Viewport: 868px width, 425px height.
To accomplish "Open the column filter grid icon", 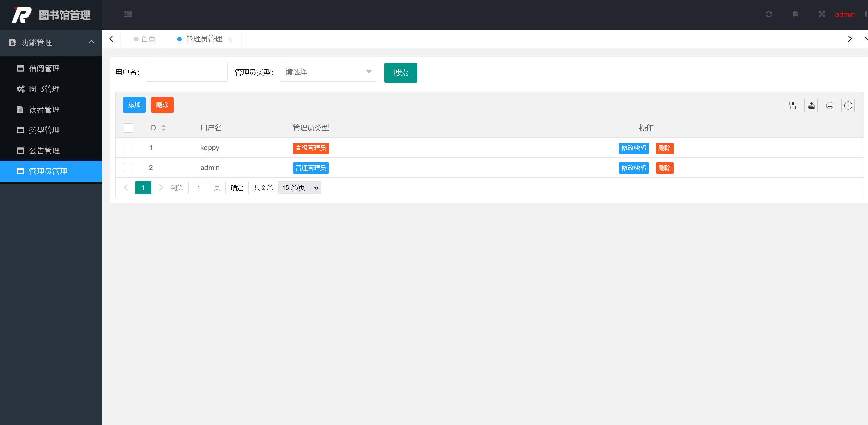I will coord(793,106).
